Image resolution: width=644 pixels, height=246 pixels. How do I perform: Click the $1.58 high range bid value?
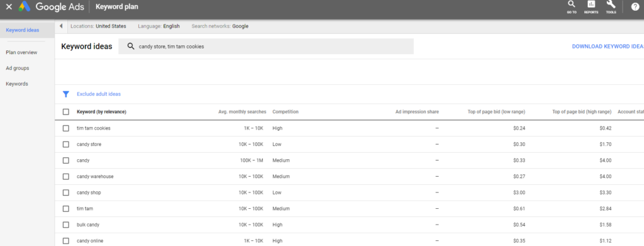[x=606, y=225]
